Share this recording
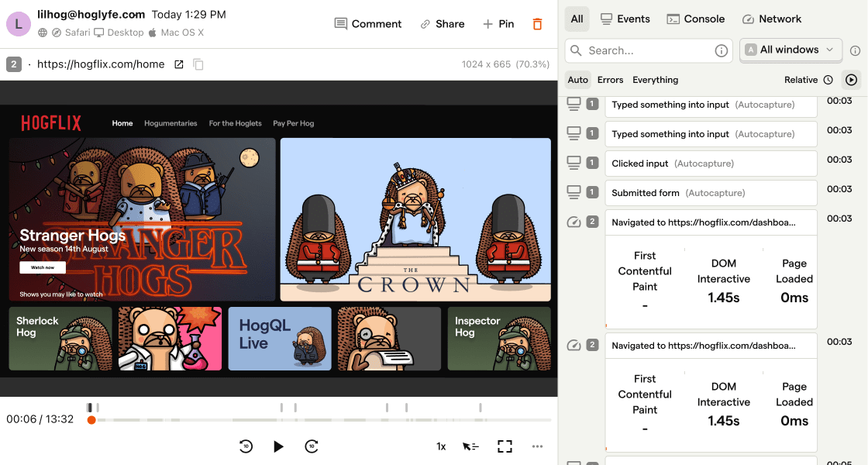 coord(443,24)
